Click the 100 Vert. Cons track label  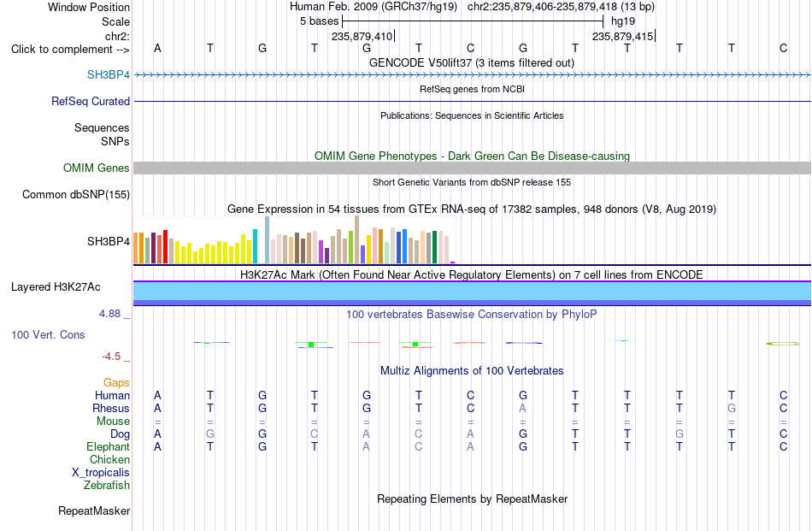tap(48, 334)
